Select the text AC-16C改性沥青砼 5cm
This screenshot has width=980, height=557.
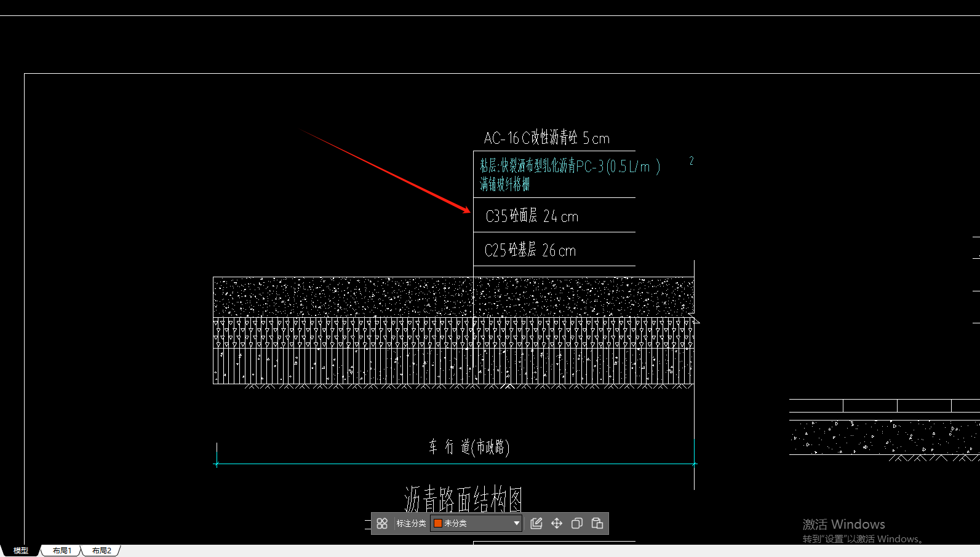547,138
